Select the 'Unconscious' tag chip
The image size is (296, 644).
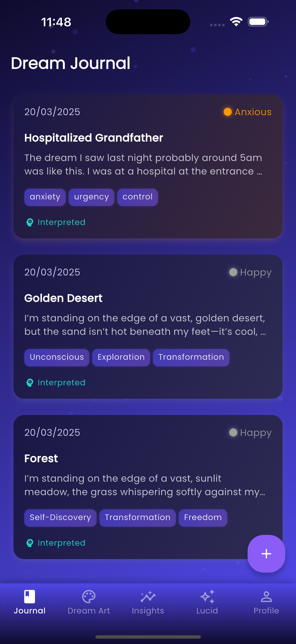[57, 357]
